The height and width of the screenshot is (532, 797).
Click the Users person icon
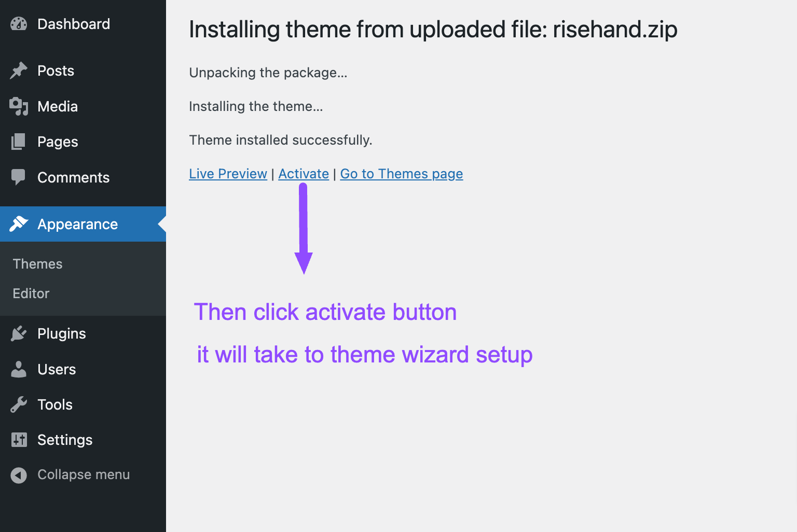(19, 369)
